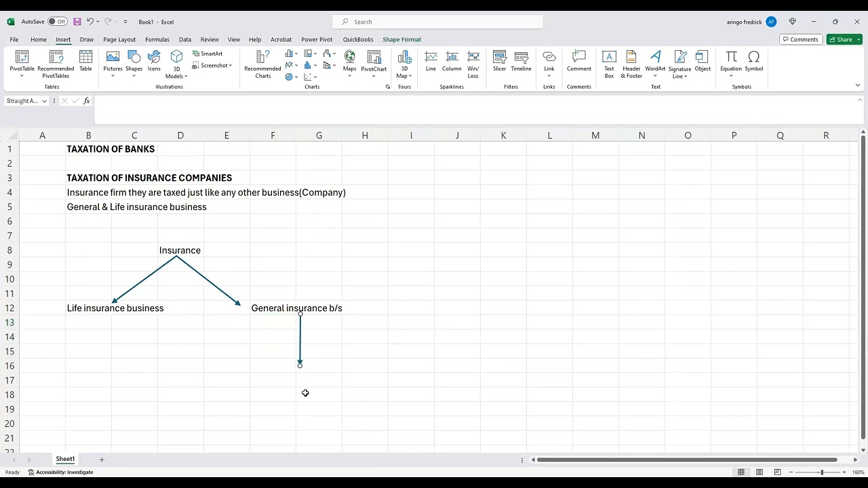Insert a PivotChart
The width and height of the screenshot is (868, 488).
(374, 64)
